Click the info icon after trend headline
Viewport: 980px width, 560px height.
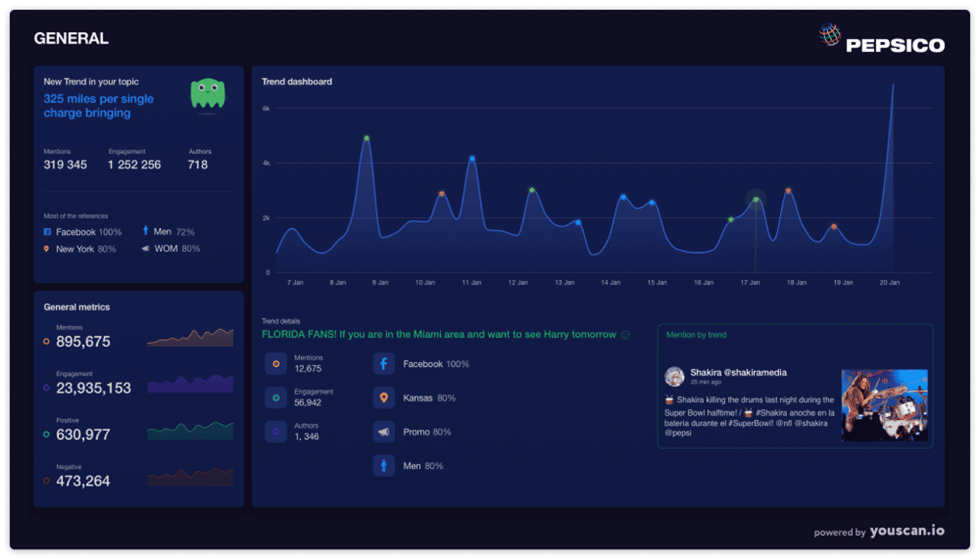(626, 335)
